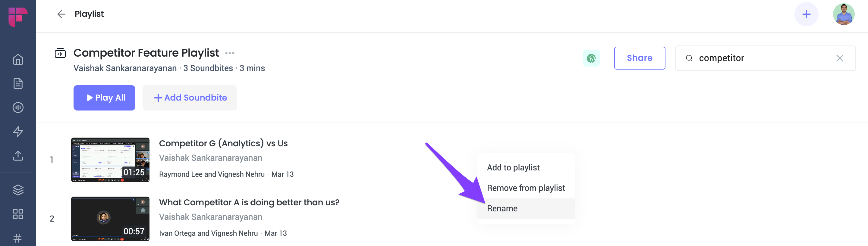This screenshot has width=868, height=246.
Task: Open the three-dot menu beside playlist title
Action: [230, 53]
